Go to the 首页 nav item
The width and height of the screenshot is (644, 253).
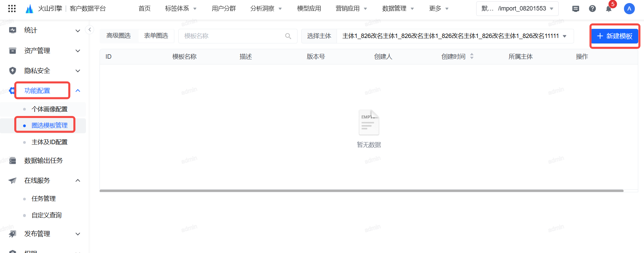pos(145,8)
